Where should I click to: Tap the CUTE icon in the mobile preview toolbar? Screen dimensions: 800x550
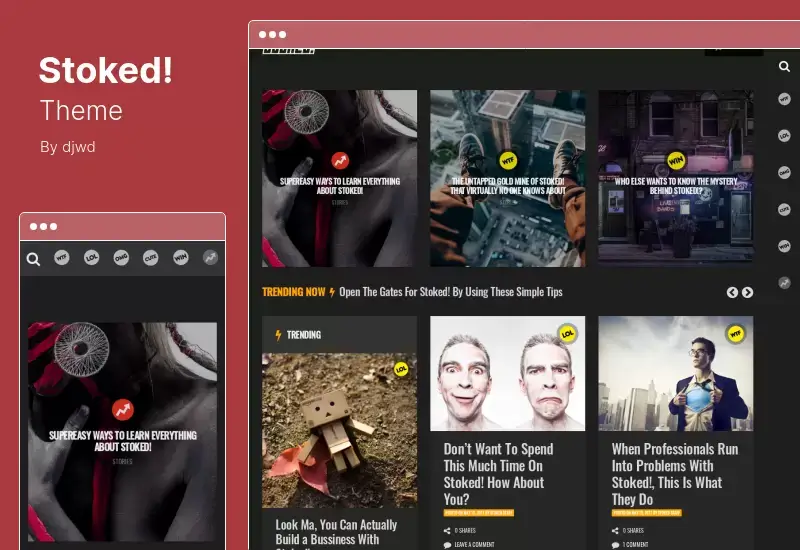151,258
